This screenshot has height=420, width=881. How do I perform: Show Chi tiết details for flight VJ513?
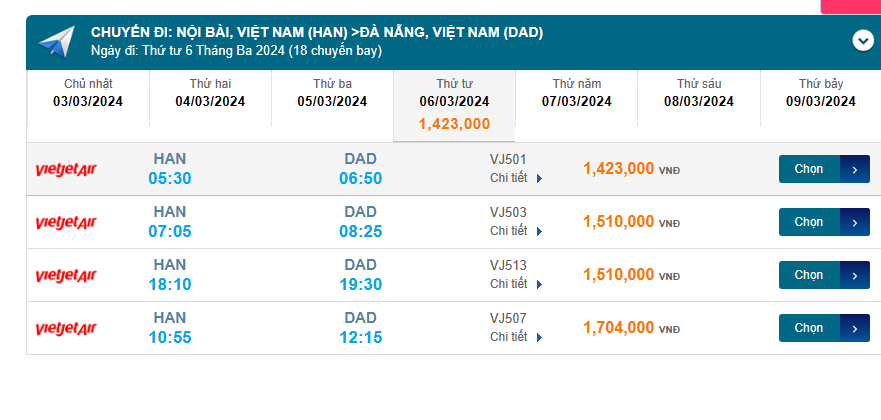point(516,284)
